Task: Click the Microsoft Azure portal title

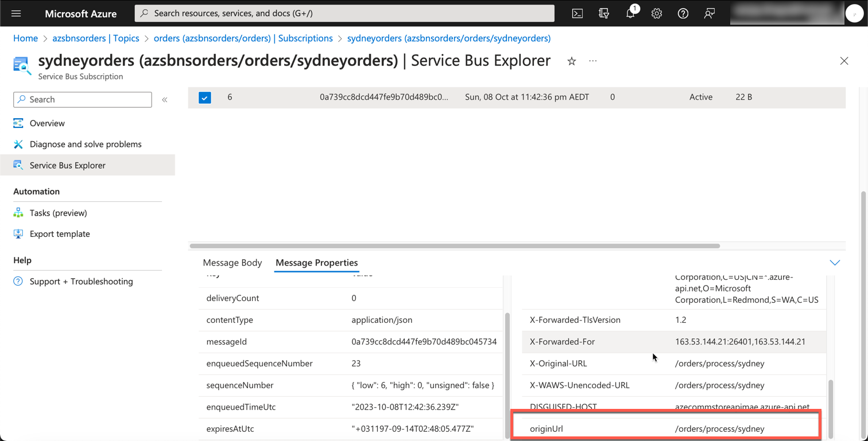Action: pos(81,13)
